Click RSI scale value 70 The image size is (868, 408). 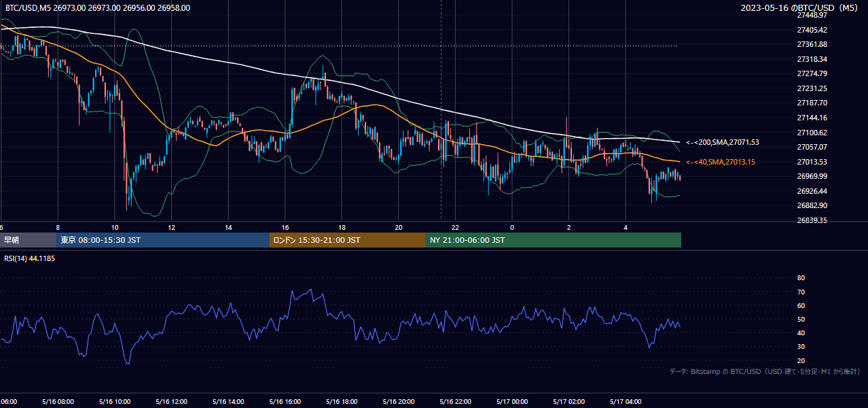801,292
